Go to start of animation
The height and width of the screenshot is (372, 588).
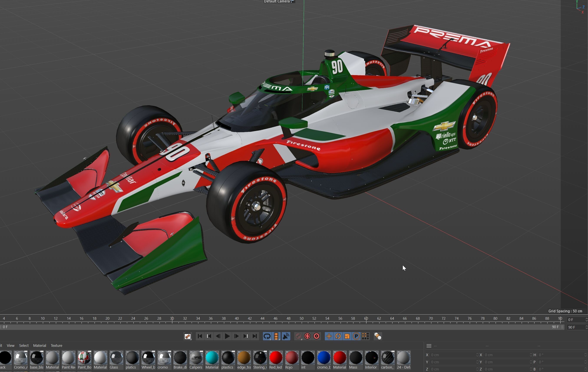[x=200, y=336]
